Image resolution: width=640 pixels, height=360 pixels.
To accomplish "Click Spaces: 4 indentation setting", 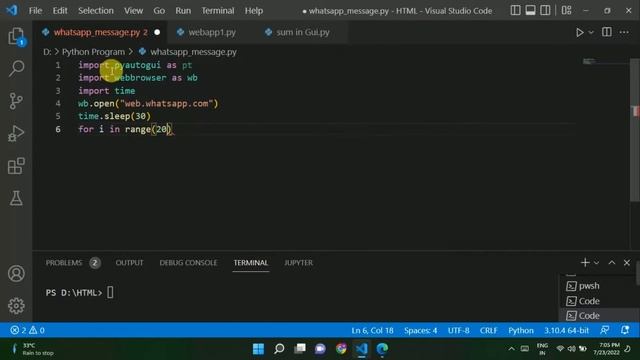I will (420, 330).
